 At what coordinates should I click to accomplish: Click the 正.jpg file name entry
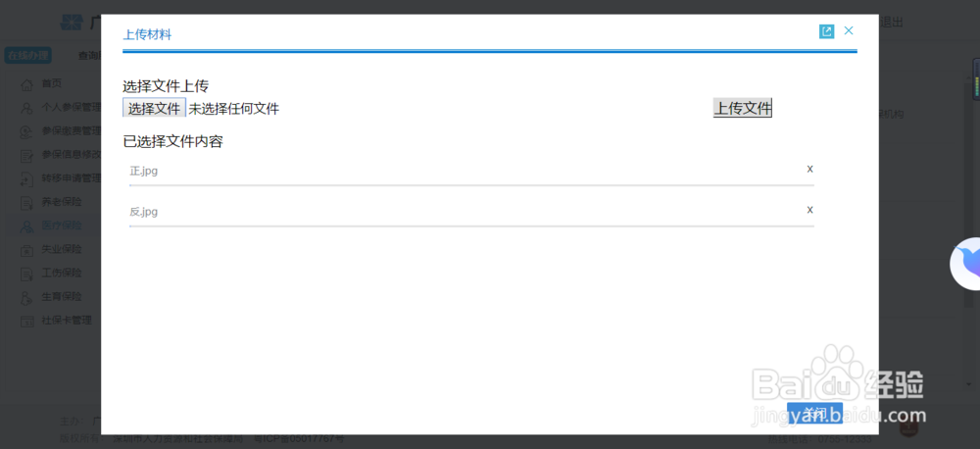(144, 171)
